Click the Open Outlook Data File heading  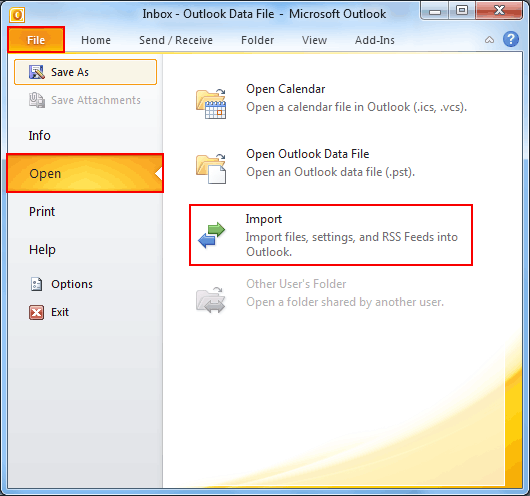click(x=308, y=154)
